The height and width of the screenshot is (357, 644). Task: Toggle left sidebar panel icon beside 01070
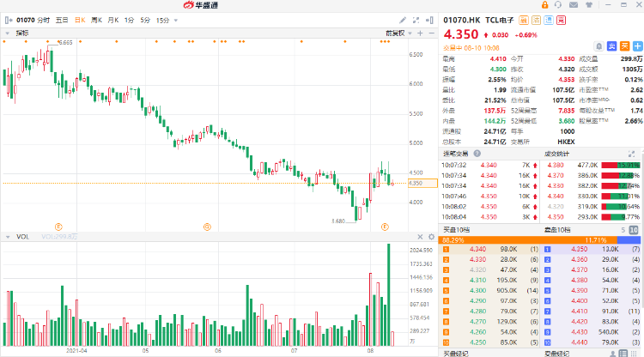tap(9, 20)
